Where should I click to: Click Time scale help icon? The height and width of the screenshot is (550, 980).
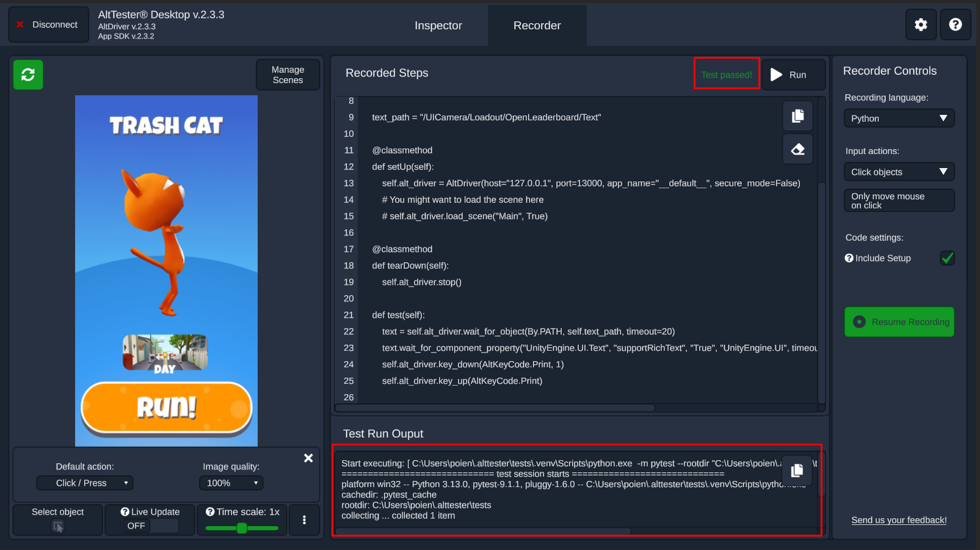click(210, 512)
